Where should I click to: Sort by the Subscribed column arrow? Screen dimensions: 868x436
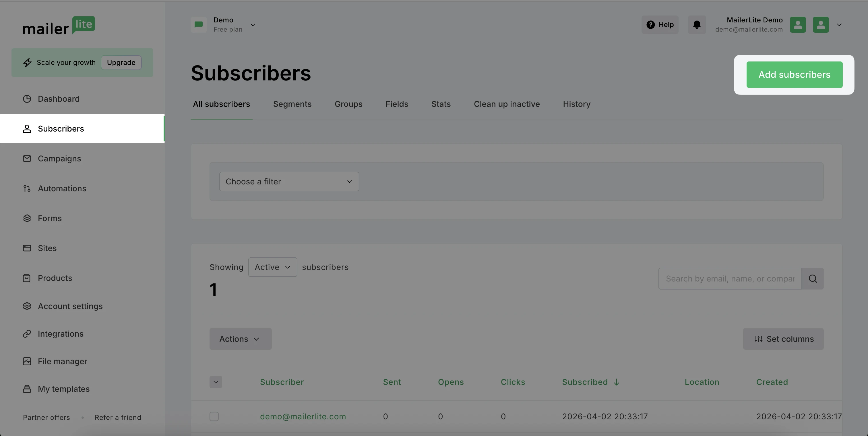617,382
